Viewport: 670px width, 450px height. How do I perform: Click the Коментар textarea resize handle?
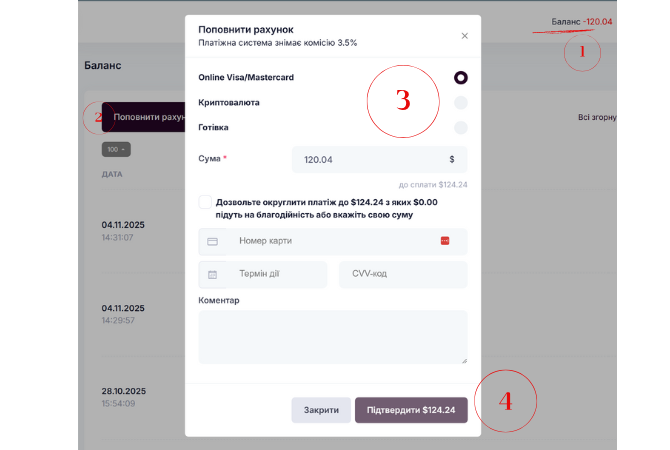coord(463,360)
